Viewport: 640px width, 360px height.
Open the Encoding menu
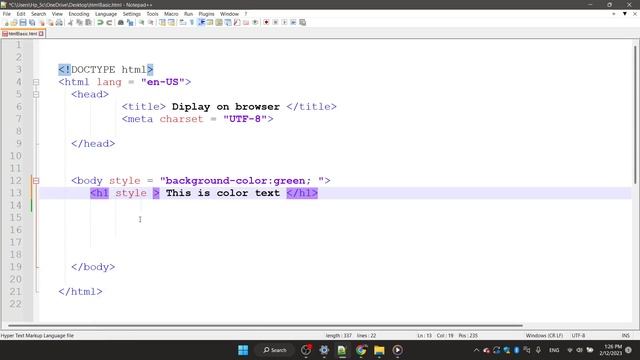tap(79, 14)
